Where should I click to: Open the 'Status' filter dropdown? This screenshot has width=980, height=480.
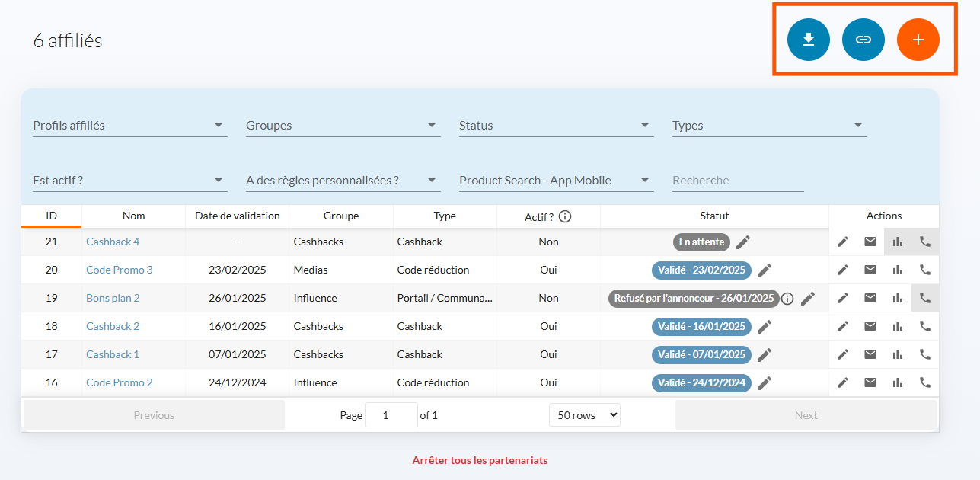[557, 126]
